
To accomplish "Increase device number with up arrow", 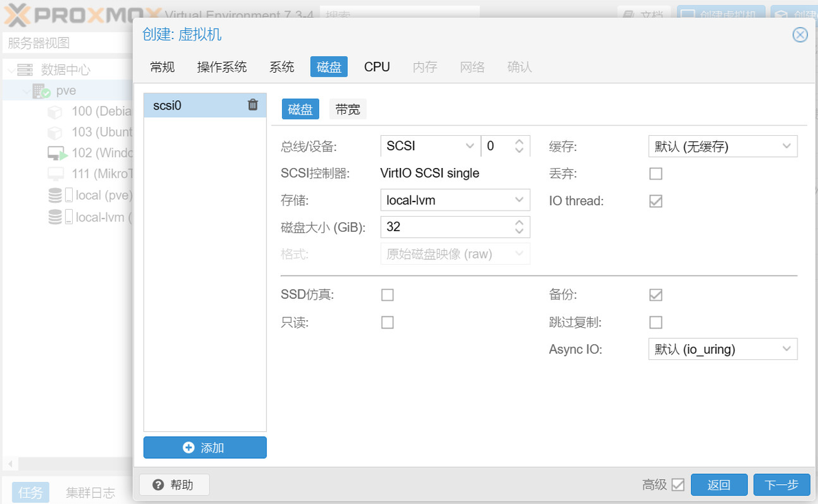I will point(519,141).
